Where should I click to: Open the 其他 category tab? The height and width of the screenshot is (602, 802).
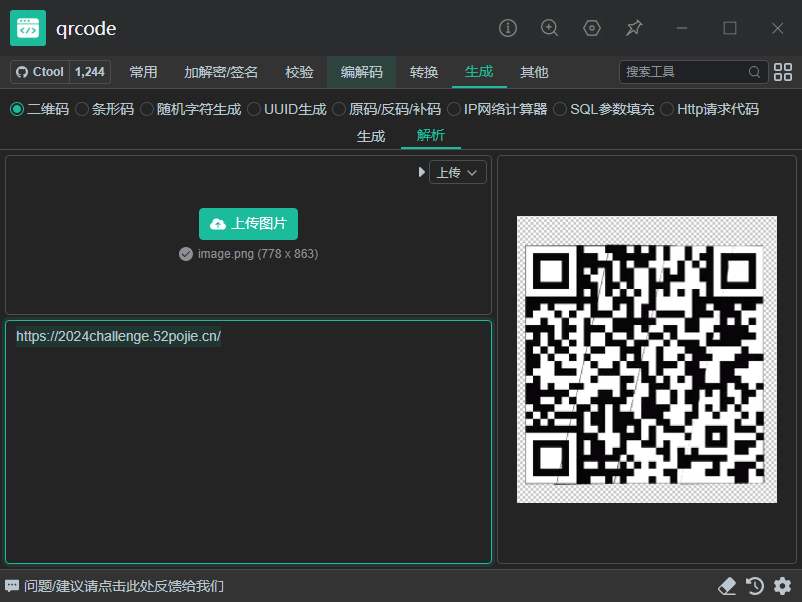tap(534, 72)
